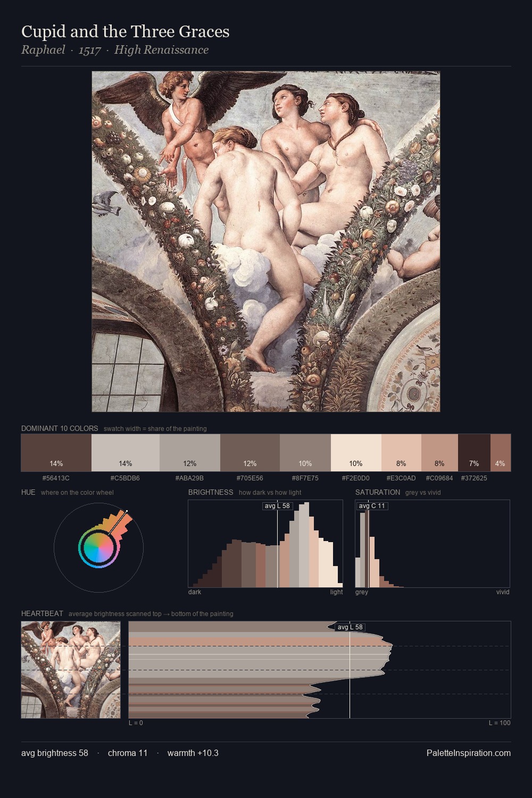Click the #F2E0D0 cream swatch
532x798 pixels.
[356, 453]
